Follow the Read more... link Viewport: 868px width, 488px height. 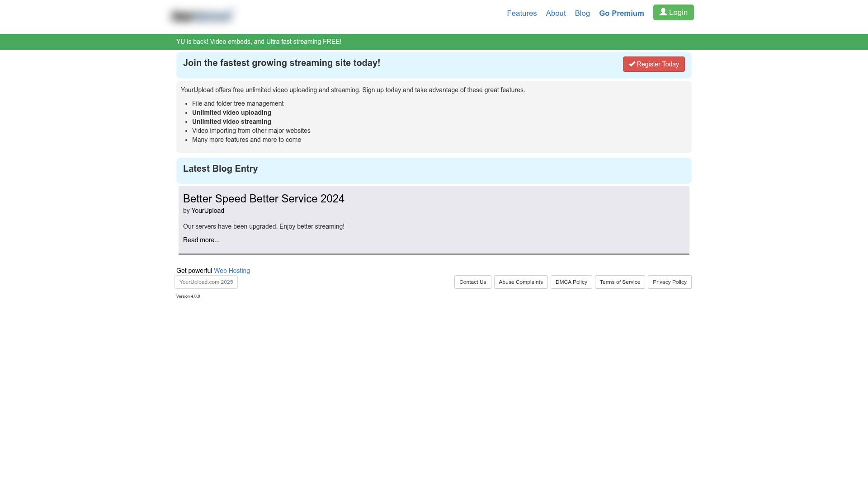(201, 240)
